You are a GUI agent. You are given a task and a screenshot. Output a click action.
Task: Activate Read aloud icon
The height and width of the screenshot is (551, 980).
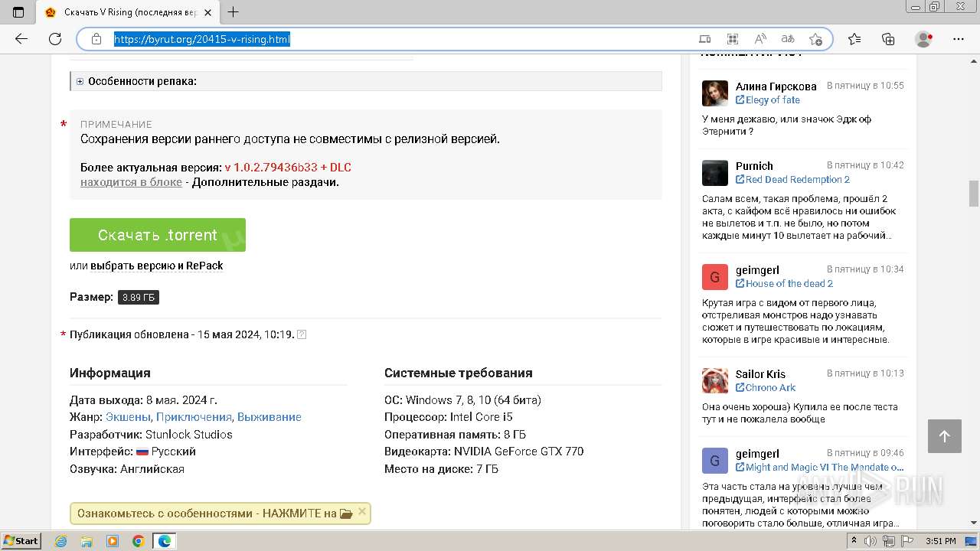click(x=760, y=39)
